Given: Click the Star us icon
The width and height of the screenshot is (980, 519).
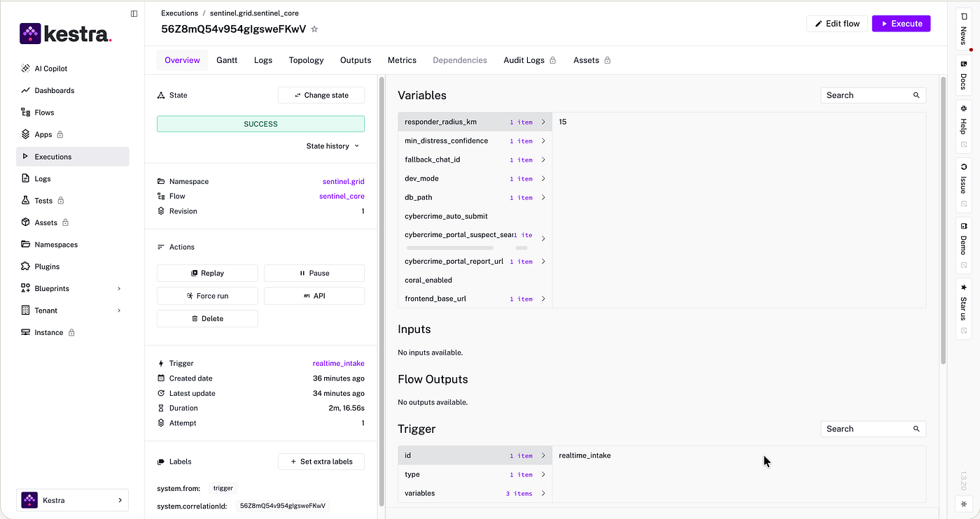Looking at the screenshot, I should tap(963, 287).
